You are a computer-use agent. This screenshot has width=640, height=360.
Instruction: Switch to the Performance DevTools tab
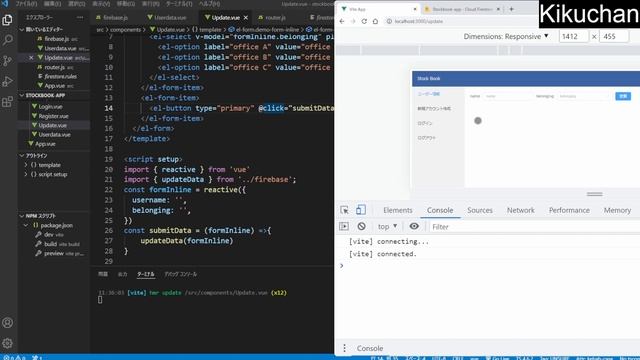(569, 210)
